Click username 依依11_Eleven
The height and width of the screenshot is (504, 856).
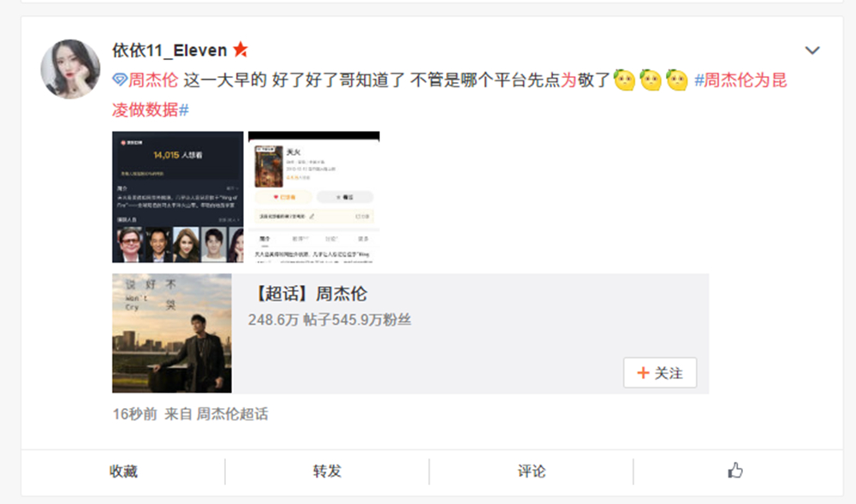pos(169,50)
